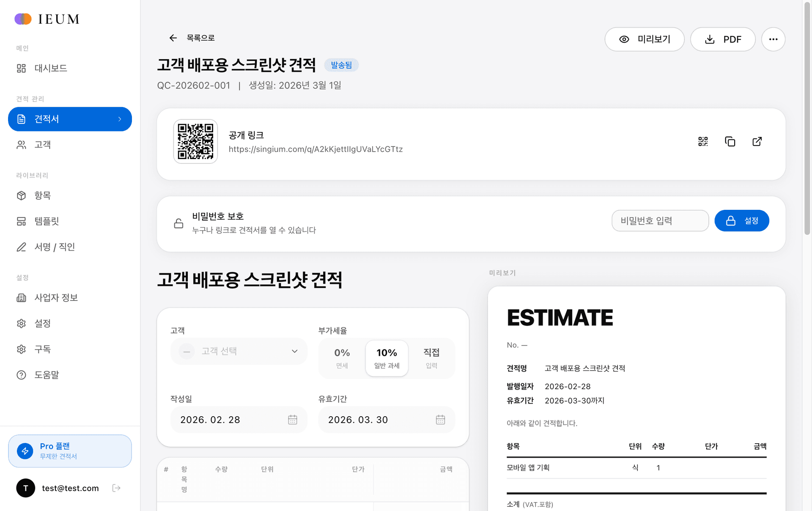Select 서명/직인 in the sidebar
812x511 pixels.
[x=54, y=247]
